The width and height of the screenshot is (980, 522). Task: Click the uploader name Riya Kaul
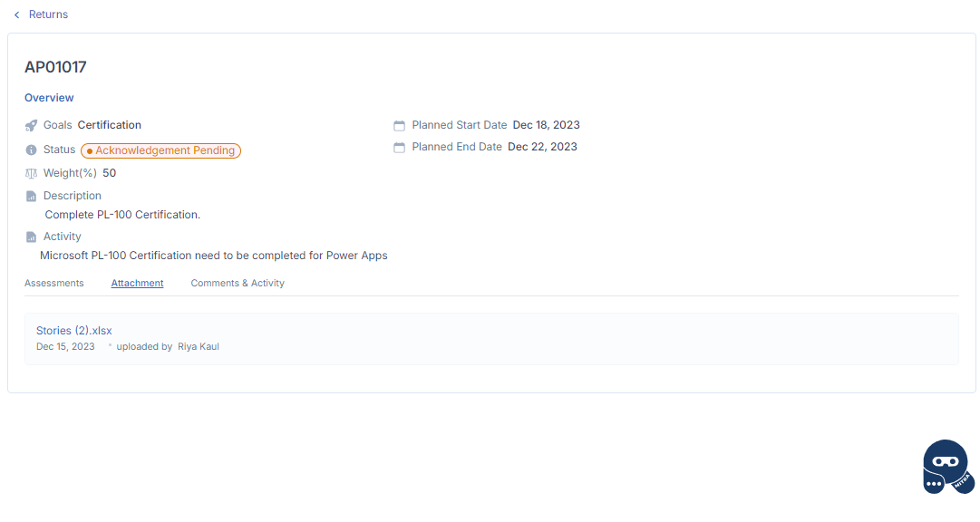click(x=199, y=346)
